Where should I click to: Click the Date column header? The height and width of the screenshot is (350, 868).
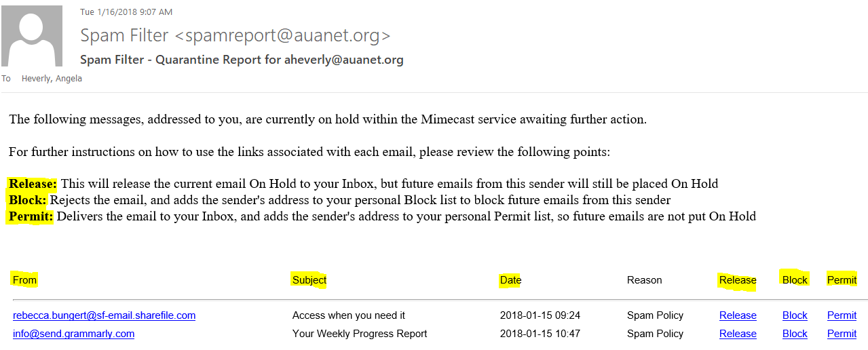510,280
